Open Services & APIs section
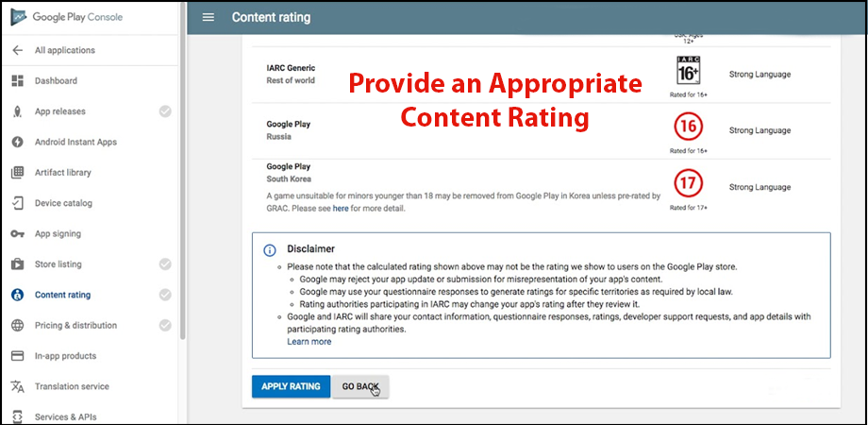This screenshot has height=425, width=868. pyautogui.click(x=66, y=416)
